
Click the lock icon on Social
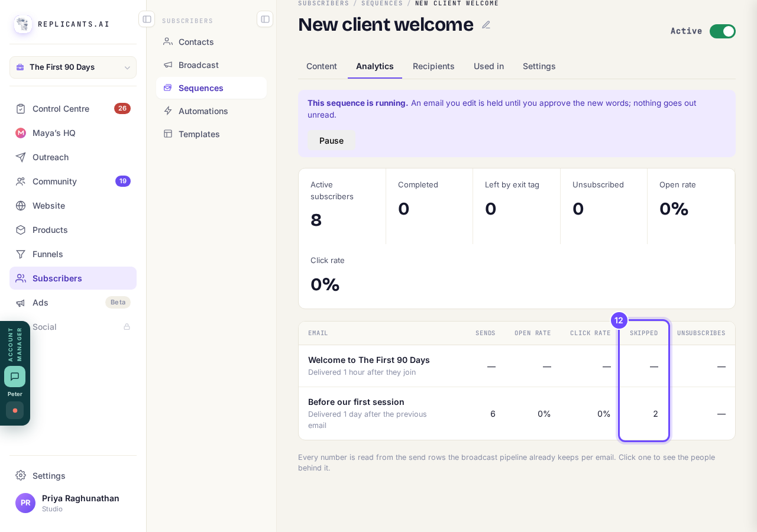[127, 327]
